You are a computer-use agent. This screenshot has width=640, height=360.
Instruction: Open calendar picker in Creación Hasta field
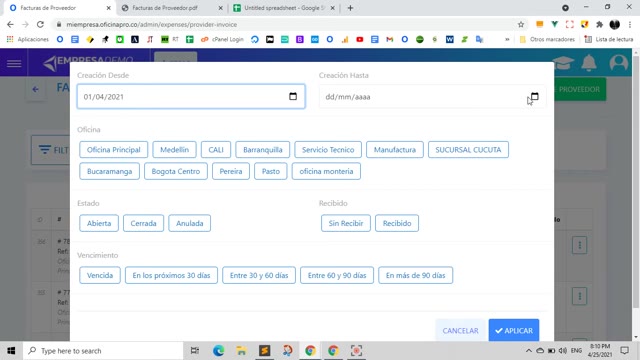[534, 96]
